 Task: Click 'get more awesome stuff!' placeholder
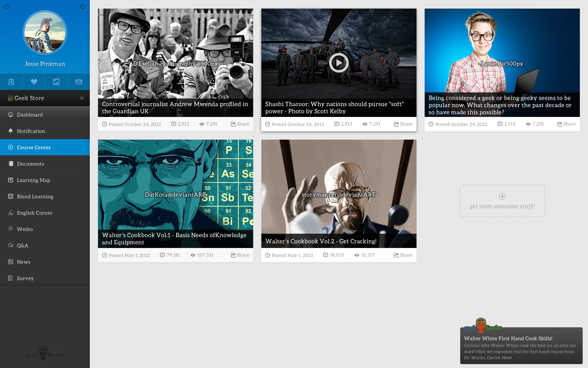502,201
